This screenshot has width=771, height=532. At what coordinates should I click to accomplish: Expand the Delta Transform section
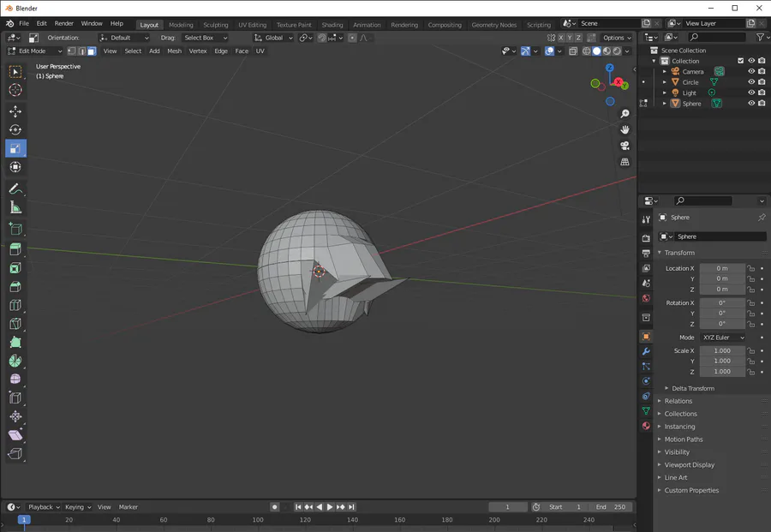(692, 388)
